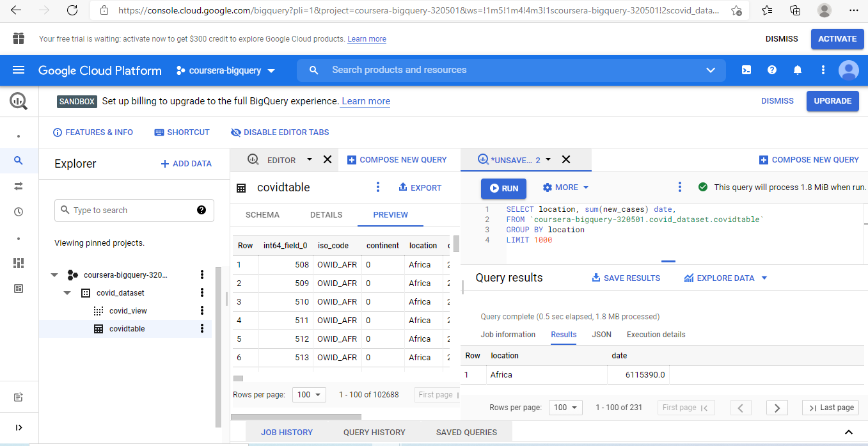This screenshot has width=868, height=446.
Task: Open actions menu for covidtable in Explorer
Action: point(202,328)
